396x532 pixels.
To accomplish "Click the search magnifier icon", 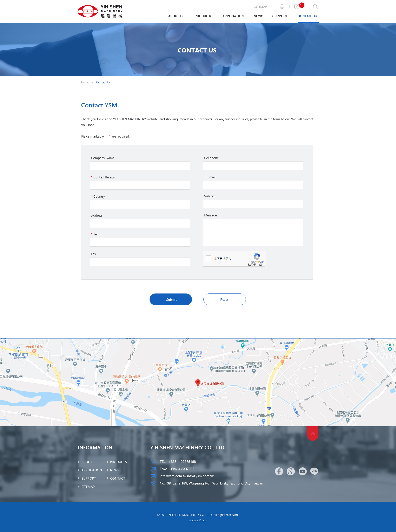I will pos(315,7).
